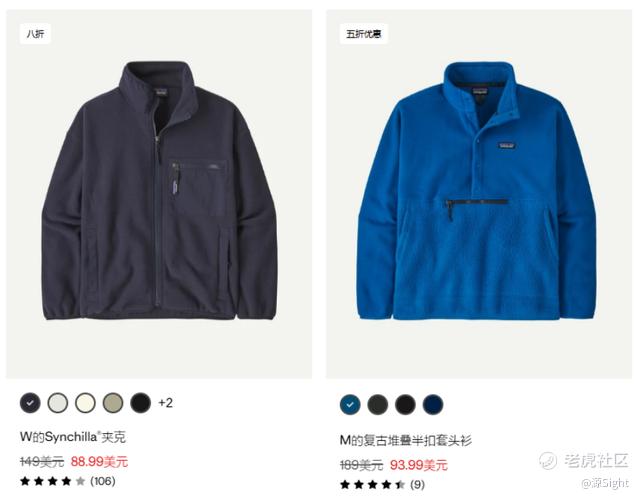
Task: Pick the dark gray swatch for pullover
Action: pyautogui.click(x=378, y=404)
